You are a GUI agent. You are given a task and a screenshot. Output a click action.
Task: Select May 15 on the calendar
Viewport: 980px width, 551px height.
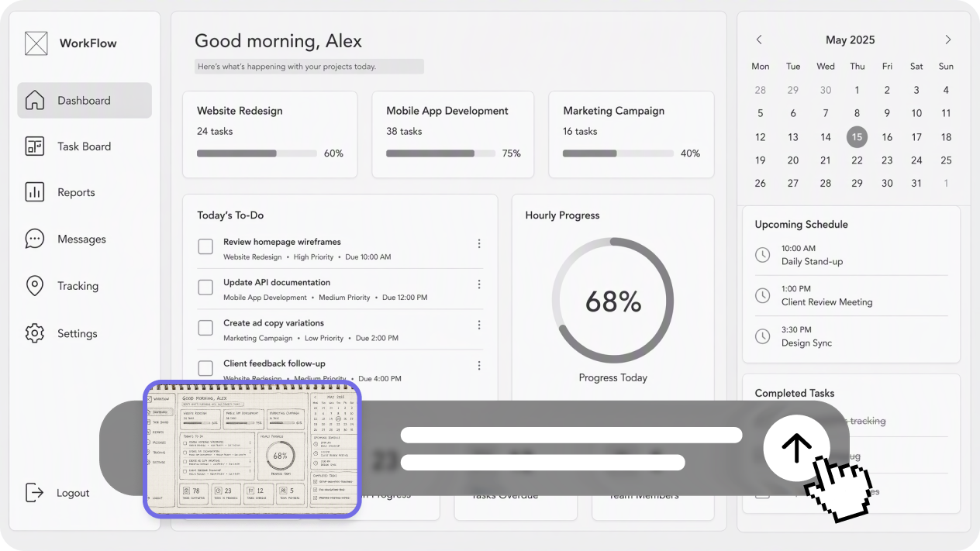[857, 137]
